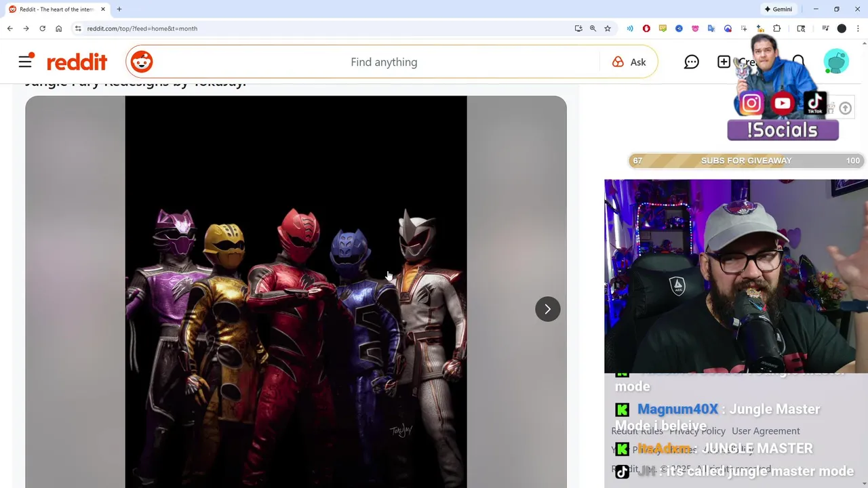Close the Reddit browser tab
Image resolution: width=868 pixels, height=488 pixels.
(x=103, y=9)
